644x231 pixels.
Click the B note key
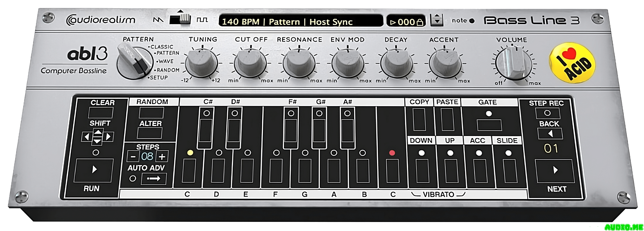point(363,171)
